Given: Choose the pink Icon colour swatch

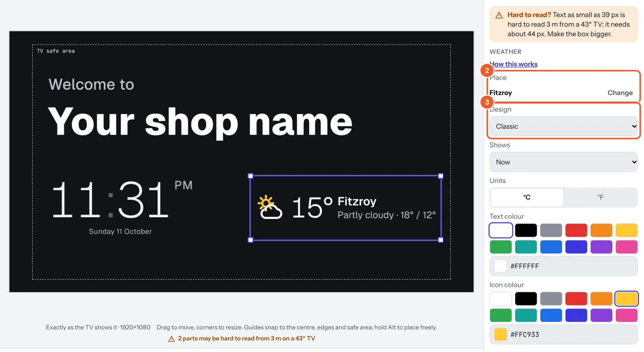Looking at the screenshot, I should (x=627, y=315).
